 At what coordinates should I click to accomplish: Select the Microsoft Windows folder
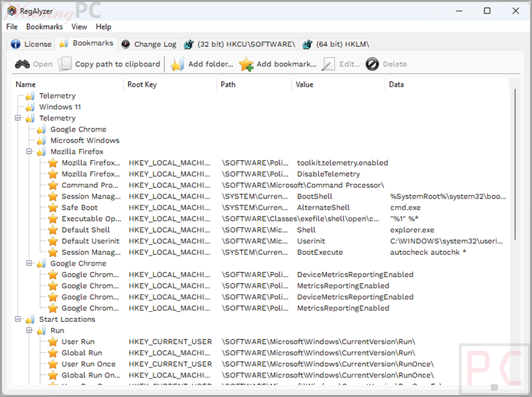pyautogui.click(x=85, y=141)
